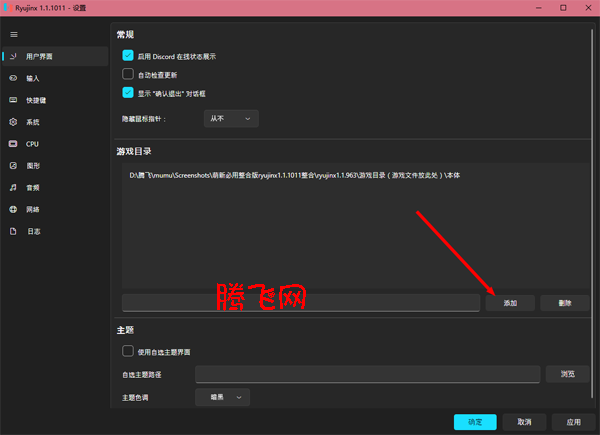Open the 图形 settings page
Screen dimensions: 600x435
55,166
